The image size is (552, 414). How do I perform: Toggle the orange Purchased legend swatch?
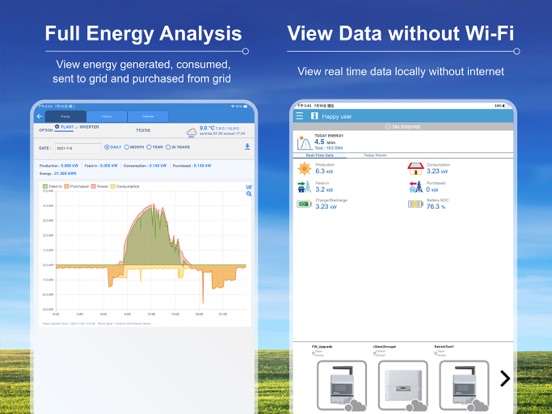[x=67, y=186]
